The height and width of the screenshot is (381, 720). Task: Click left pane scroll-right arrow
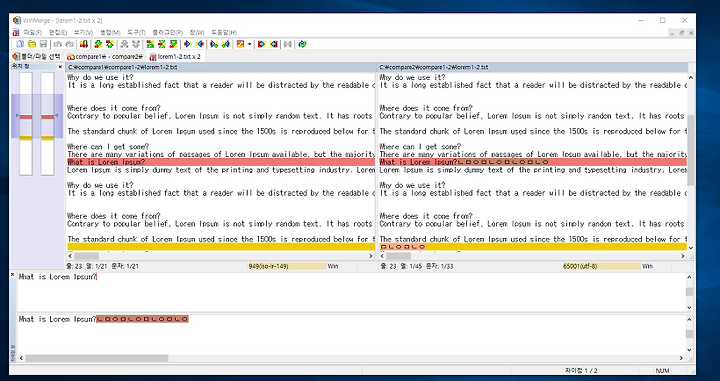(x=371, y=256)
